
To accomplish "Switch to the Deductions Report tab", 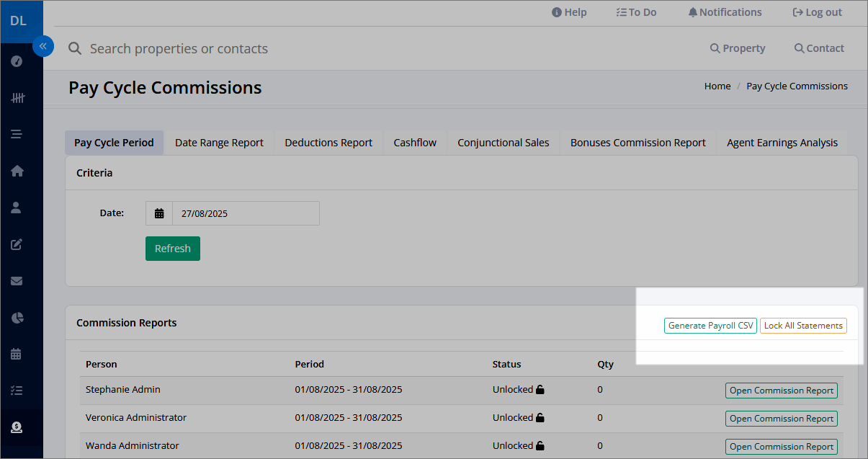I will pos(328,143).
